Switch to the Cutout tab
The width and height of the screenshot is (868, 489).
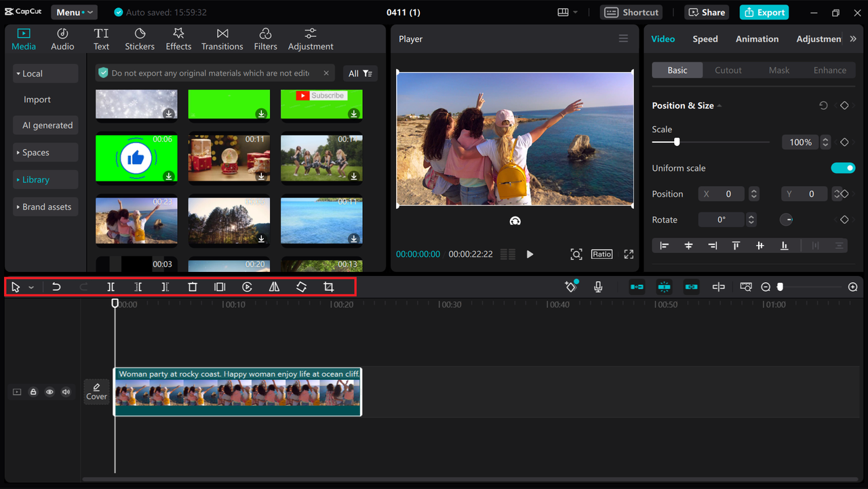click(728, 70)
